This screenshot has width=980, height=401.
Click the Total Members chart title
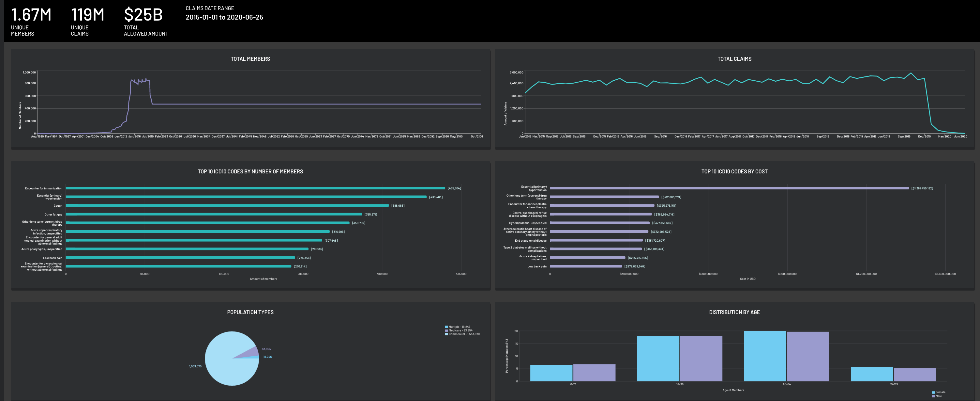pyautogui.click(x=250, y=59)
